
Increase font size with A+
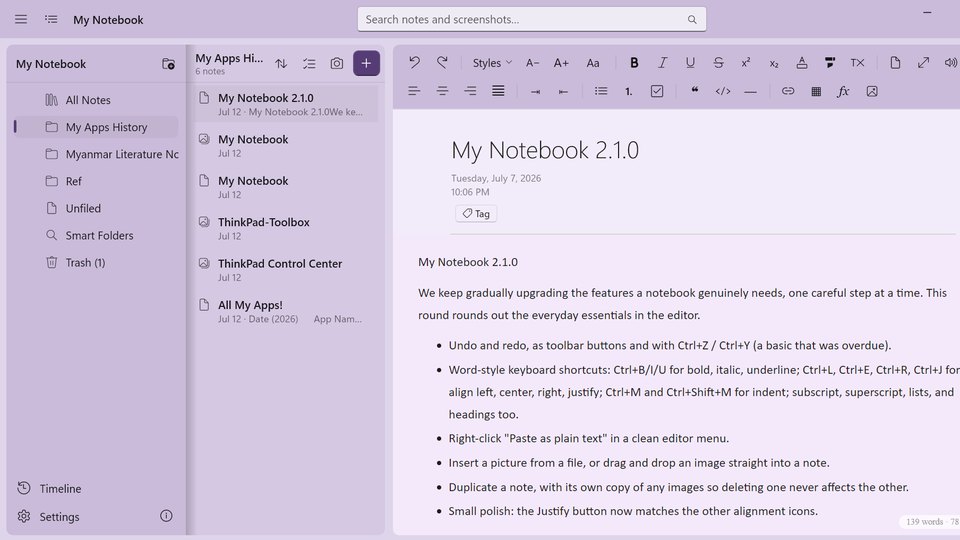pos(561,62)
